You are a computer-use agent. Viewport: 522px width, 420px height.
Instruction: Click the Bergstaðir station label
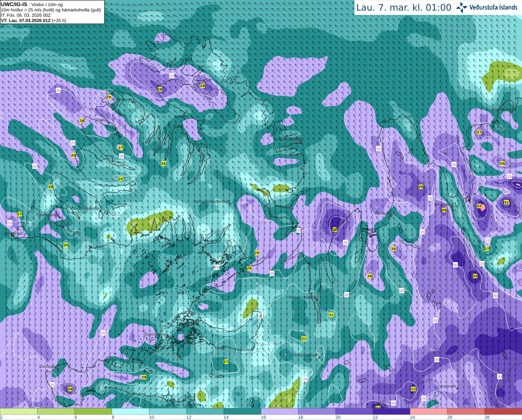(442, 204)
